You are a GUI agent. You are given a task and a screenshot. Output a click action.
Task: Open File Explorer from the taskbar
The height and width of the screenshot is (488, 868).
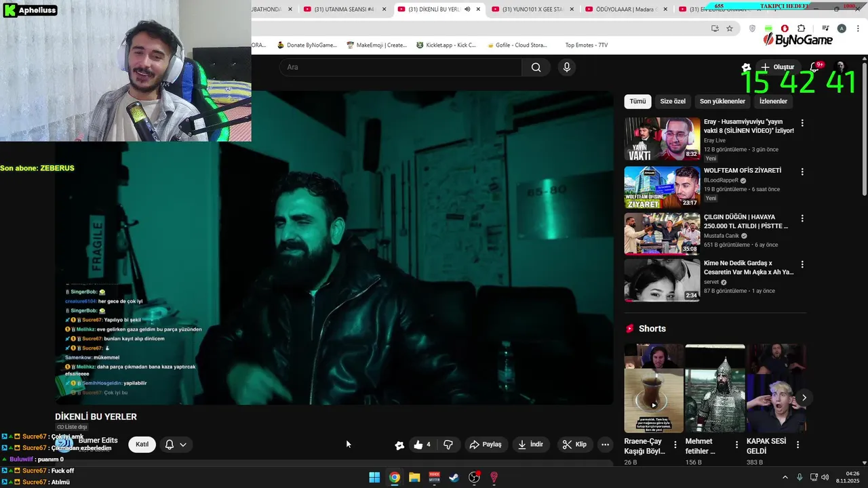click(x=414, y=477)
